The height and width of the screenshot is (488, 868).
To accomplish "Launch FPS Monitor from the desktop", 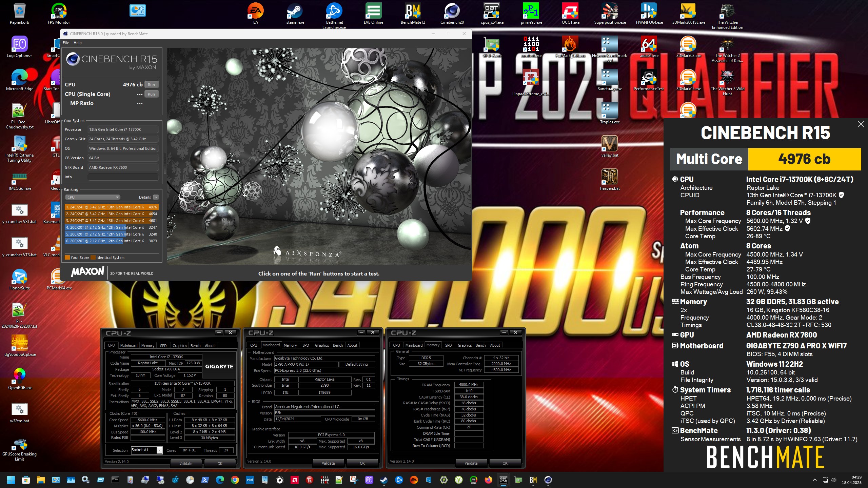I will click(59, 14).
